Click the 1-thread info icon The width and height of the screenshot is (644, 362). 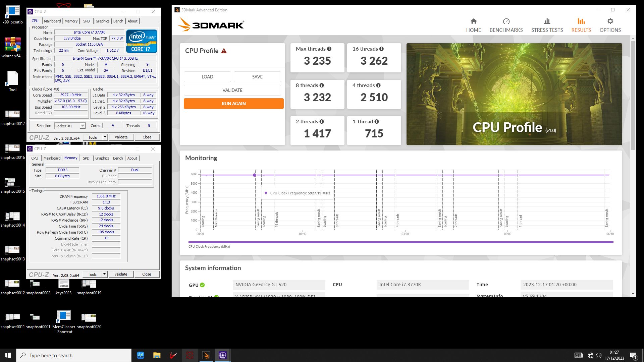point(377,122)
